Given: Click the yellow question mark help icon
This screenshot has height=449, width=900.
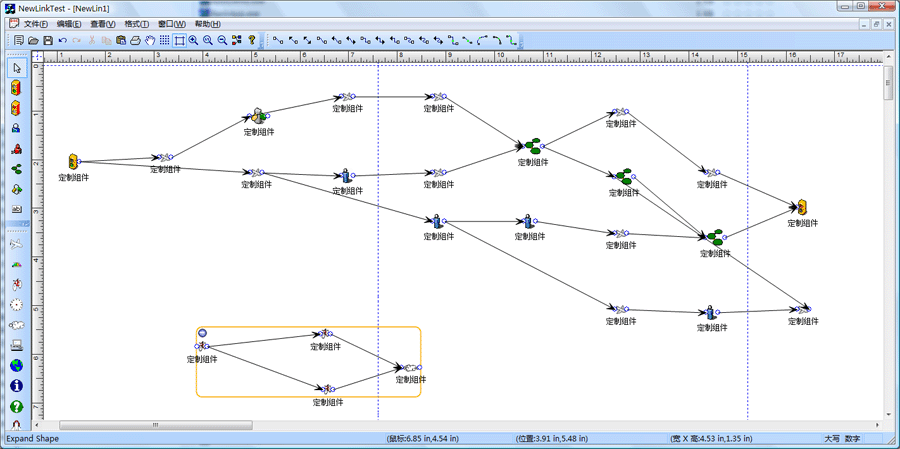Looking at the screenshot, I should [252, 41].
